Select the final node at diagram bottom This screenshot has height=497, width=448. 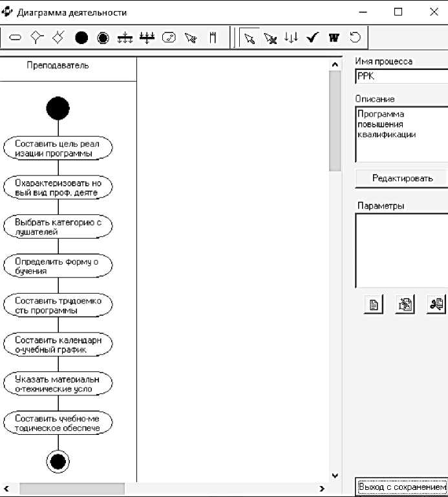[x=58, y=461]
